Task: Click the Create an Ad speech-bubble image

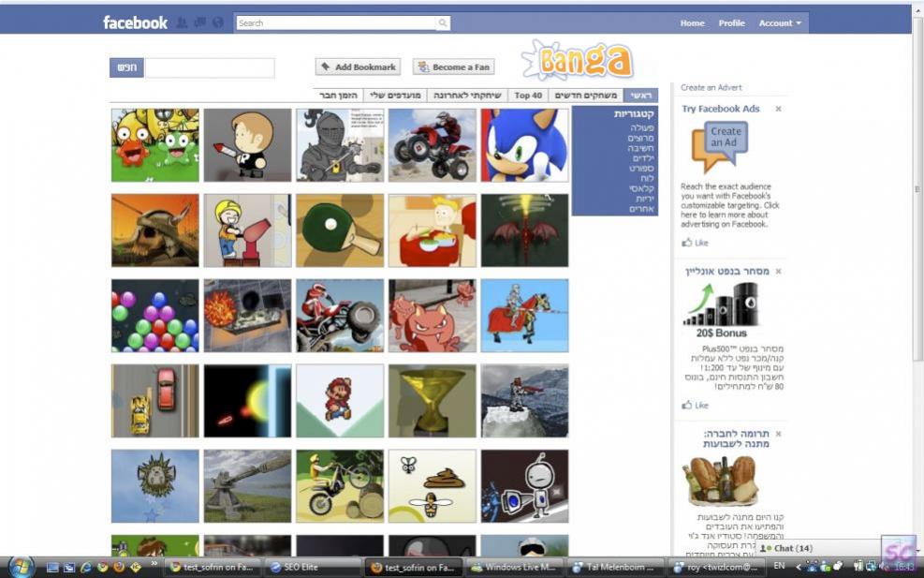Action: [x=720, y=146]
